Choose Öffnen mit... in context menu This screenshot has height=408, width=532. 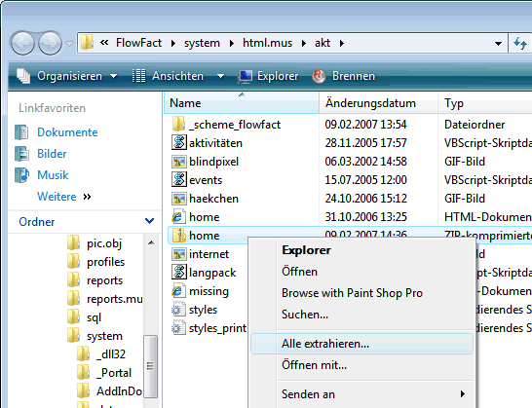(314, 365)
